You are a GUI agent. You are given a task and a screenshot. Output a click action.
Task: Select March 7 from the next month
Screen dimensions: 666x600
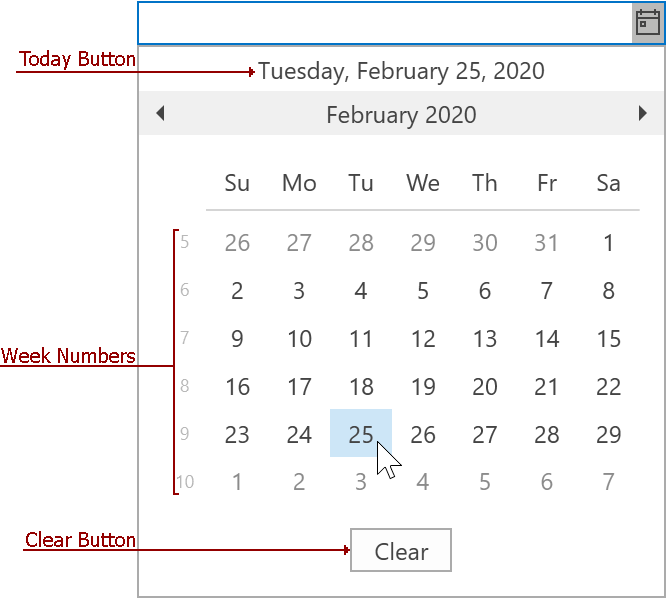609,483
